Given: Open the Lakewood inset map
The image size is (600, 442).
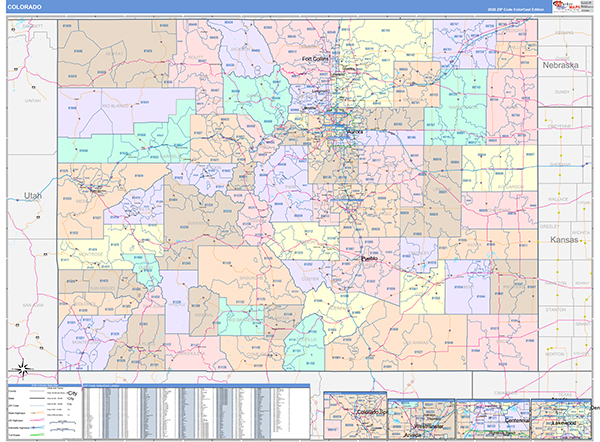Looking at the screenshot, I should 561,419.
